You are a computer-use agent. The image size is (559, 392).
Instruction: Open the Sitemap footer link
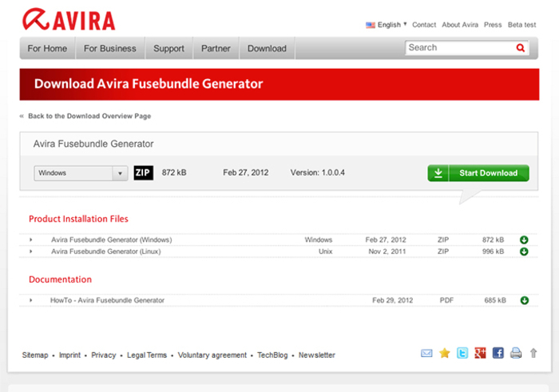[35, 355]
